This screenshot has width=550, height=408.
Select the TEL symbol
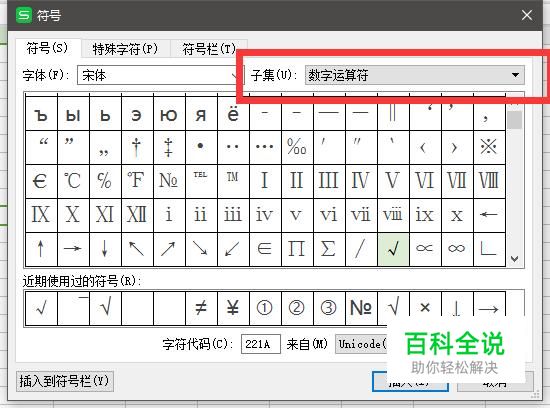201,181
